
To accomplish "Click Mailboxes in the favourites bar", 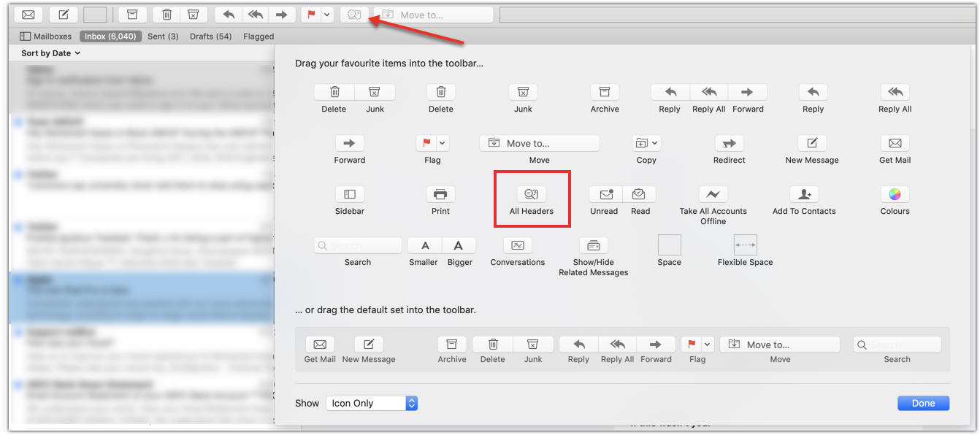I will click(x=46, y=36).
